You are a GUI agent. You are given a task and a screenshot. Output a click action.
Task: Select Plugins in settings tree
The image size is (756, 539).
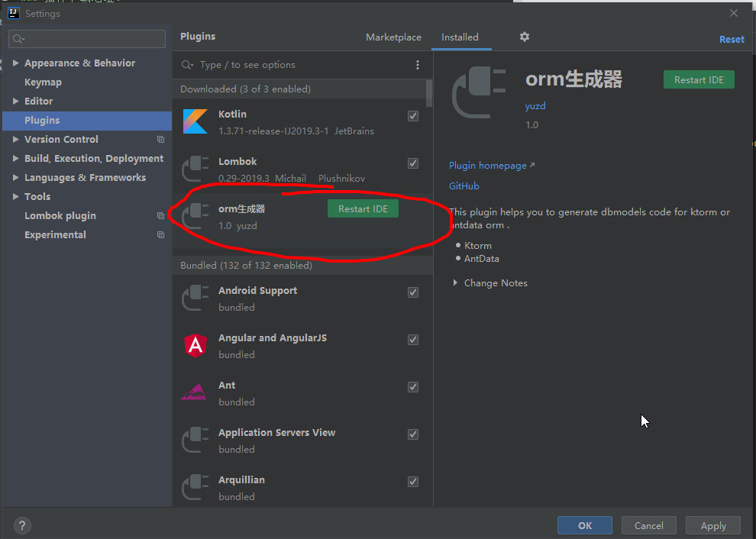pos(87,121)
